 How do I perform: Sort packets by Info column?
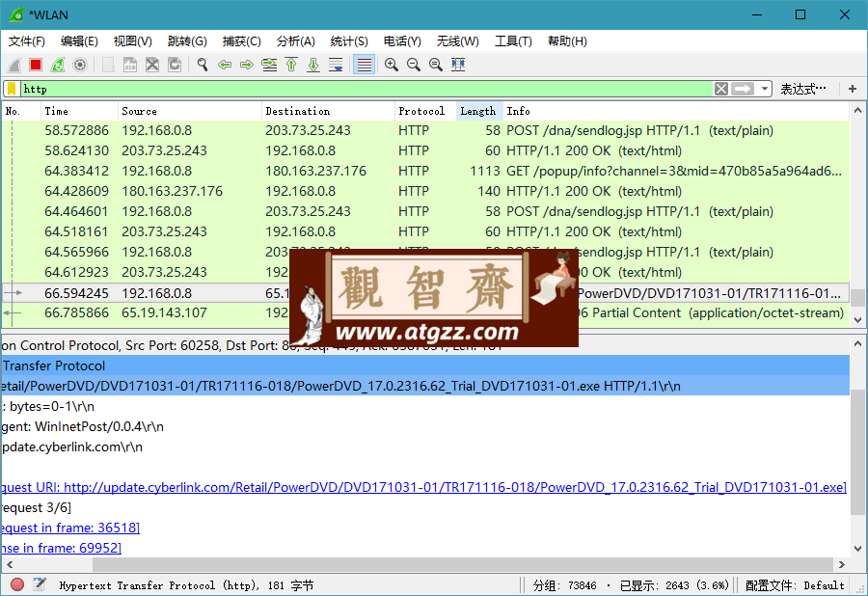coord(676,111)
